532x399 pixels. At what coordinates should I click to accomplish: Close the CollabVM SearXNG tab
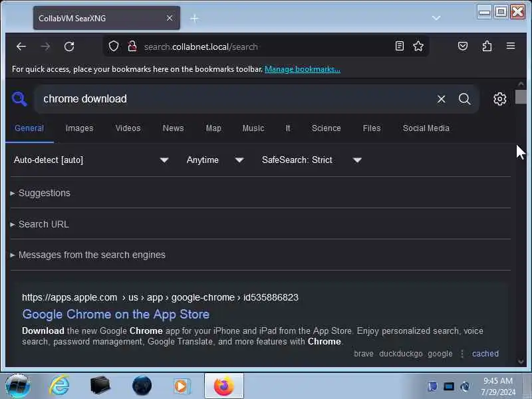(x=170, y=18)
